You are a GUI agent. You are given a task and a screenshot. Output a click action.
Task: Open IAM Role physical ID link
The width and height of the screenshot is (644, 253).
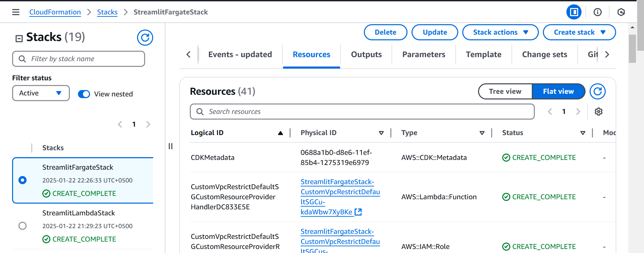340,241
